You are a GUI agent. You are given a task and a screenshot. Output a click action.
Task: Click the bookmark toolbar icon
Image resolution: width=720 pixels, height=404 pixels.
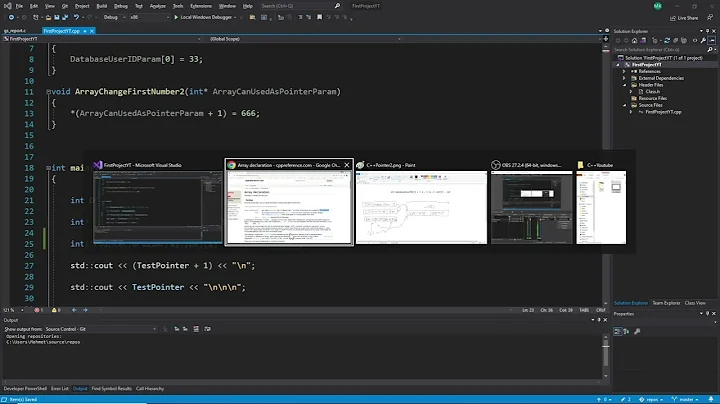tap(320, 17)
